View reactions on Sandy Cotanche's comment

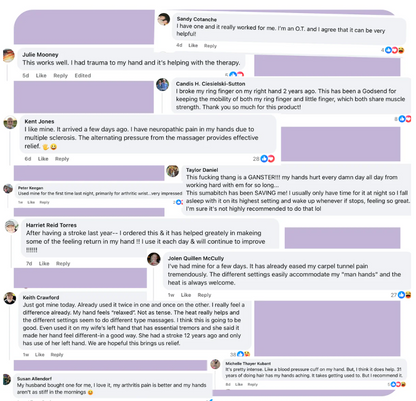(x=393, y=50)
